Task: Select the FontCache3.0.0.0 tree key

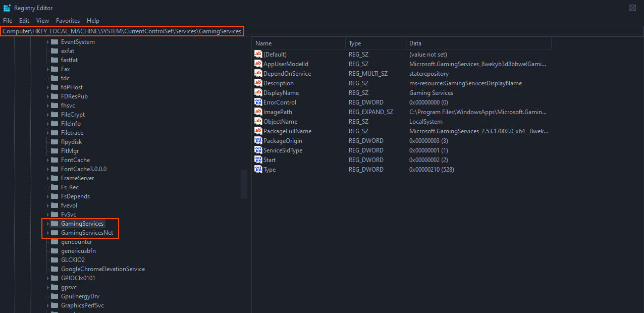Action: point(84,169)
